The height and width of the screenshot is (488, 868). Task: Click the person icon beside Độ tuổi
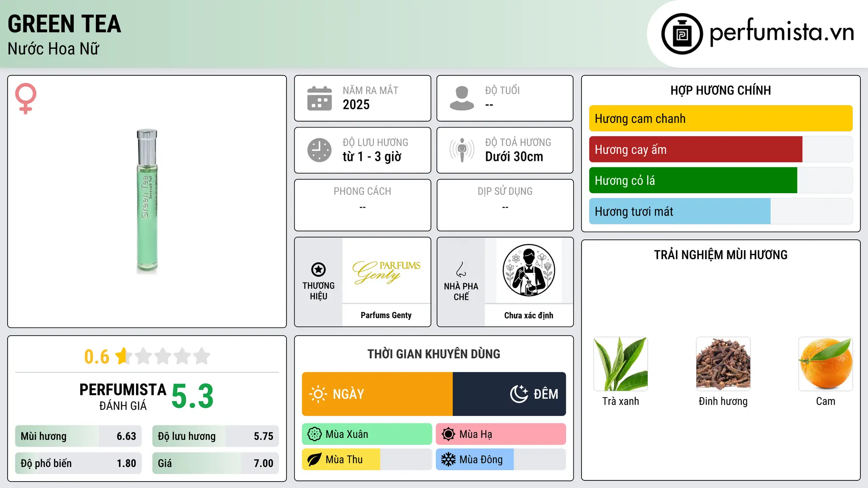click(462, 98)
